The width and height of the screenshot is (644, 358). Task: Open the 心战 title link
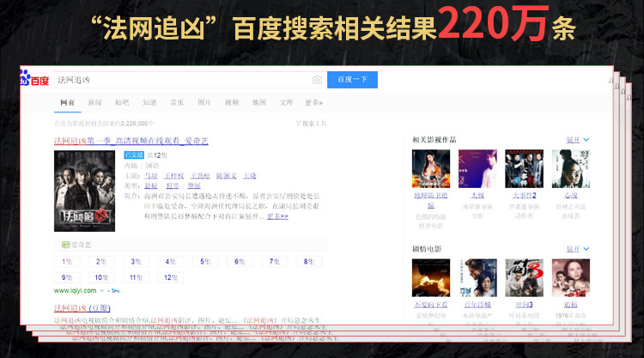click(571, 196)
